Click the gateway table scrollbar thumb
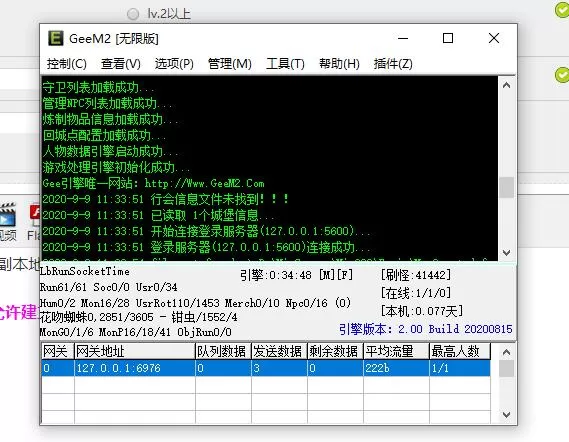Image resolution: width=569 pixels, height=442 pixels. coord(507,369)
